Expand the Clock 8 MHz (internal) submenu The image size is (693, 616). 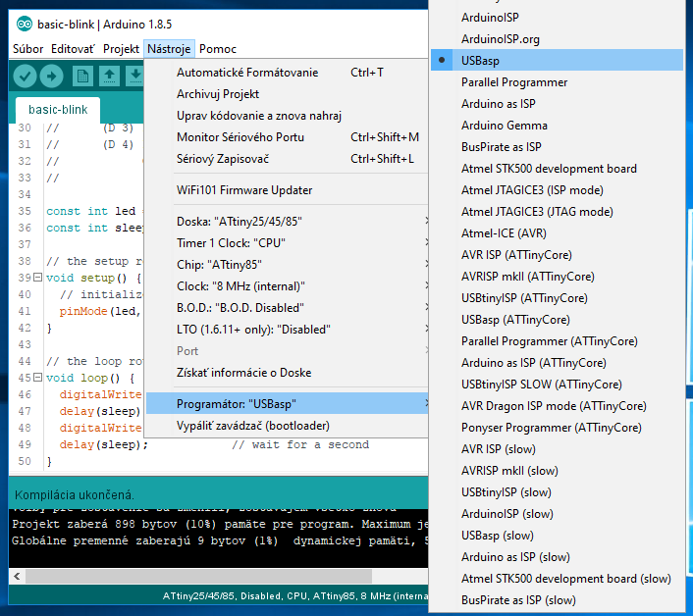287,286
